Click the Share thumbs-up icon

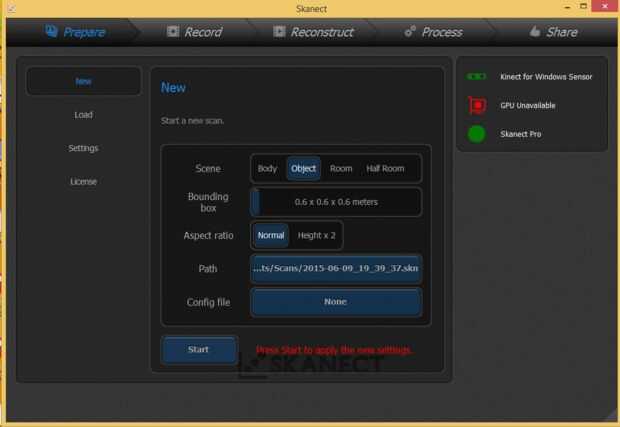pos(535,31)
